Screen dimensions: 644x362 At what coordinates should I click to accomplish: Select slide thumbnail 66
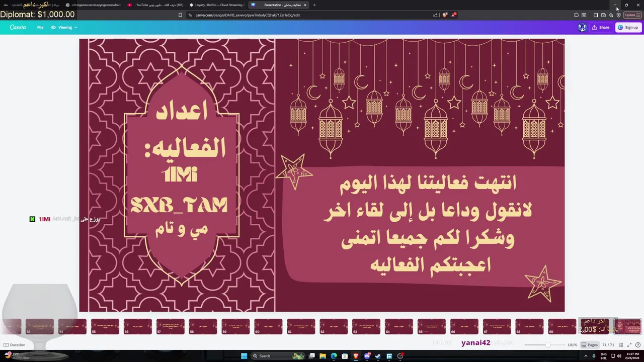pos(464,326)
